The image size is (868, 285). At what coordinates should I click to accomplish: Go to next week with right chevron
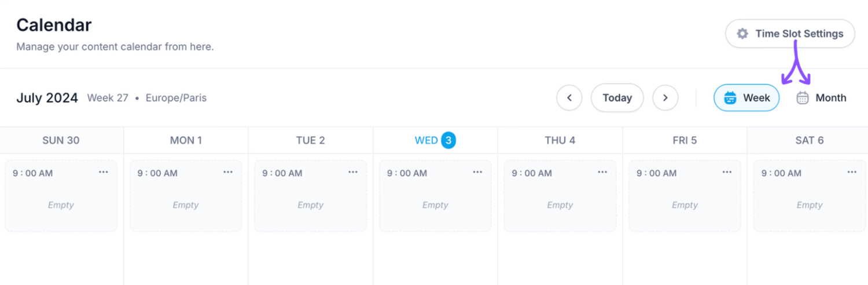[665, 98]
